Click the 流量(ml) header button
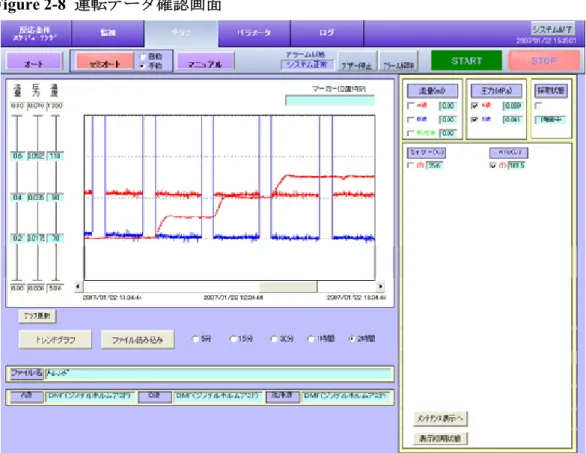586x453 pixels. 432,91
